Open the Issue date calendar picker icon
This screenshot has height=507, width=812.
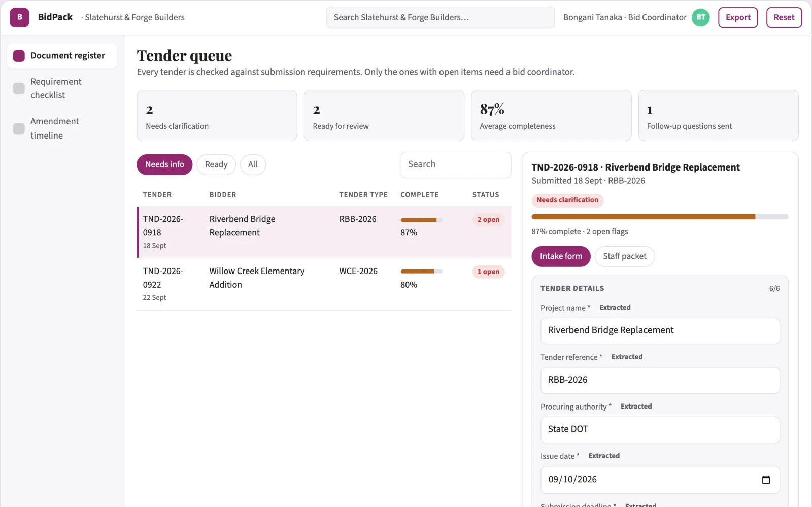pos(766,480)
